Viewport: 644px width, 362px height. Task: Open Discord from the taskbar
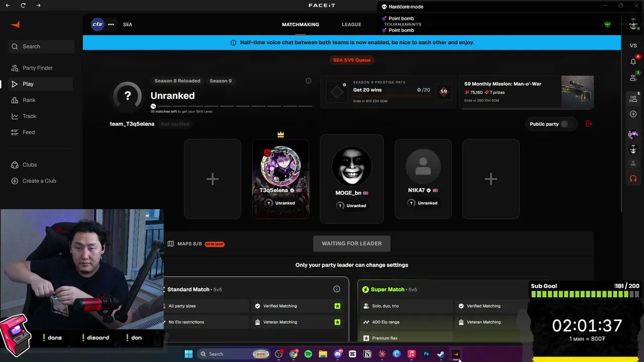click(338, 354)
